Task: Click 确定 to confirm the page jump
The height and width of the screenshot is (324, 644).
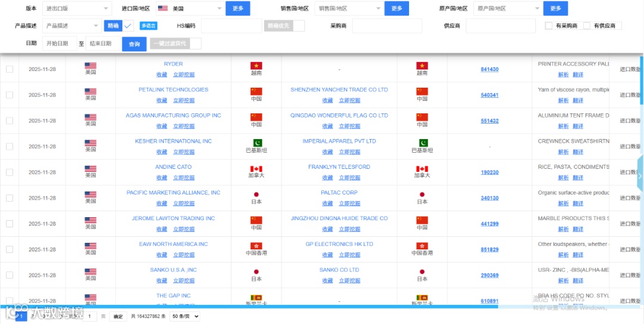Action: tap(118, 317)
